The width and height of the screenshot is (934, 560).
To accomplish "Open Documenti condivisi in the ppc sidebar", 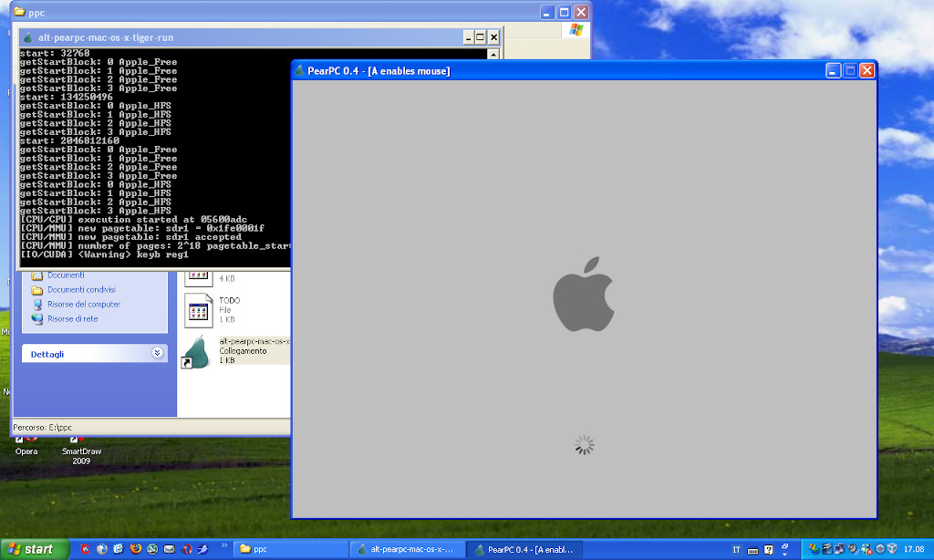I will [x=81, y=289].
